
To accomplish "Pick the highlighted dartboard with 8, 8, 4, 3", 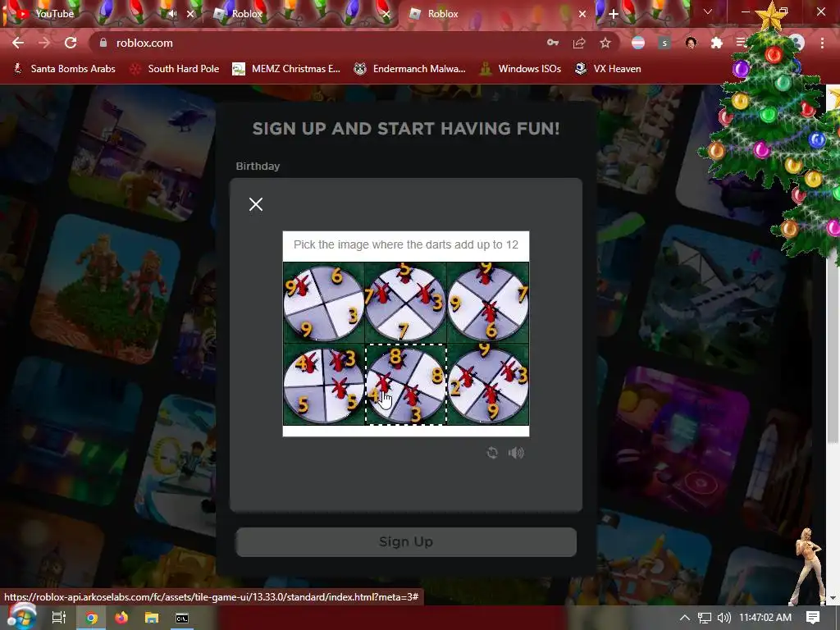I will pos(405,385).
